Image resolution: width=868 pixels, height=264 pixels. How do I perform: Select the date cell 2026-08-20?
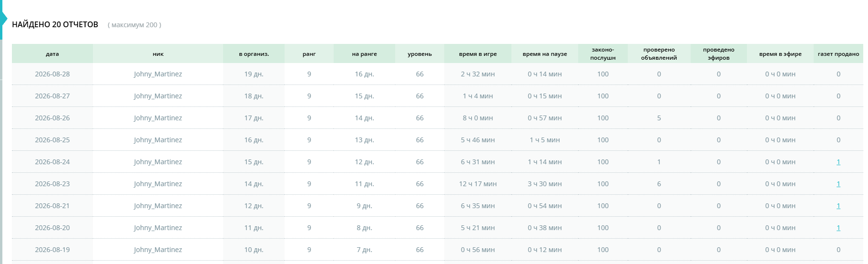52,228
